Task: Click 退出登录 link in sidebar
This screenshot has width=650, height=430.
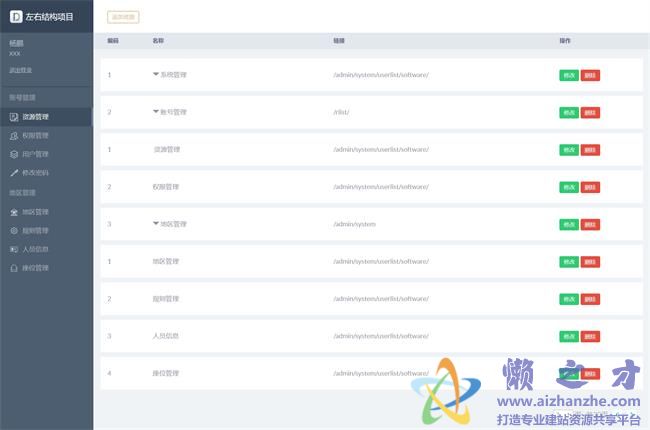Action: point(21,70)
